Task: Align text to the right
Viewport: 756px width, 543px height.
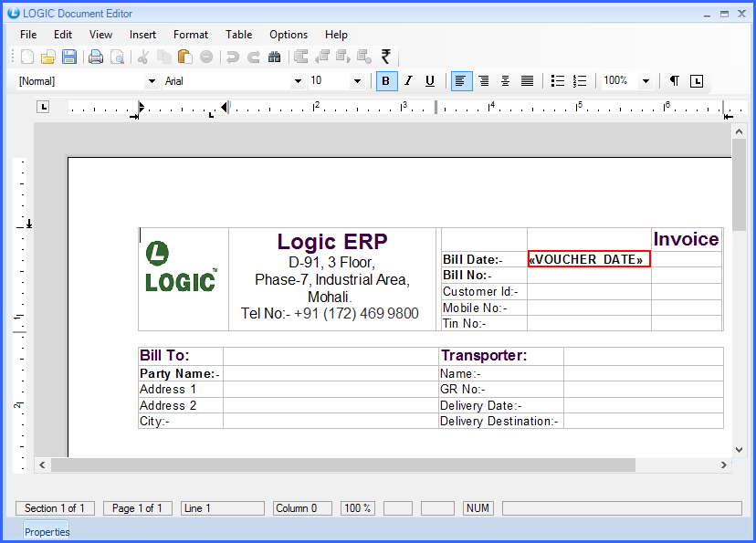Action: [x=484, y=81]
